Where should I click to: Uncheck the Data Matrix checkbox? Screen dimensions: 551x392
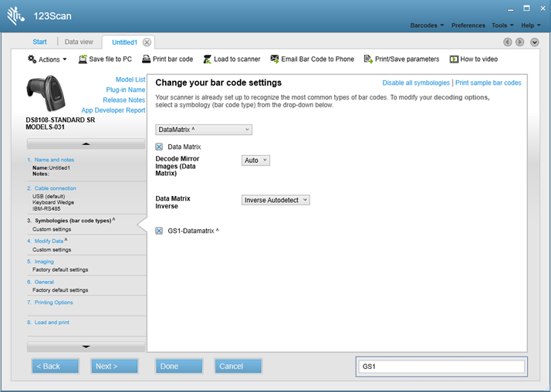click(x=159, y=147)
